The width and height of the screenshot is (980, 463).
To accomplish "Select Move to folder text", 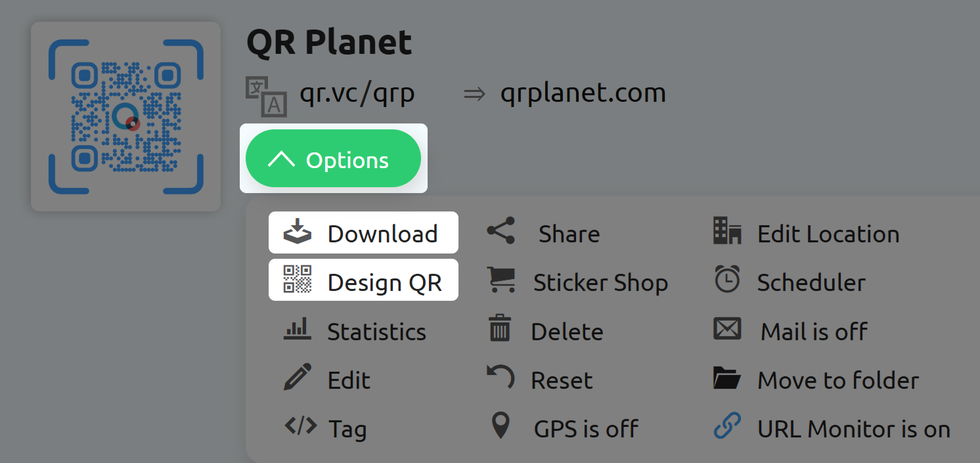I will point(838,380).
